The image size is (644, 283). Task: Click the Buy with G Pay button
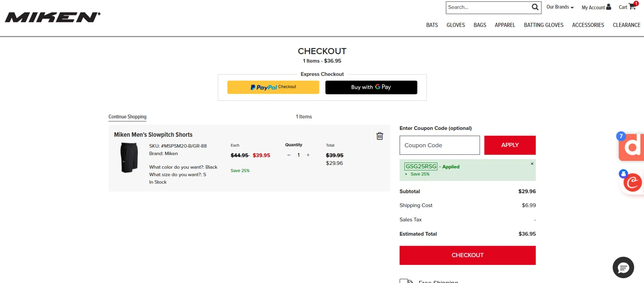coord(371,87)
